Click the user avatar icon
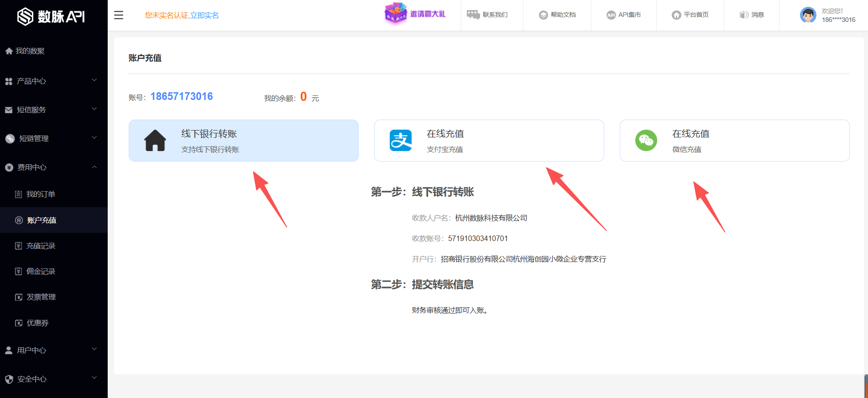868x398 pixels. (x=808, y=15)
